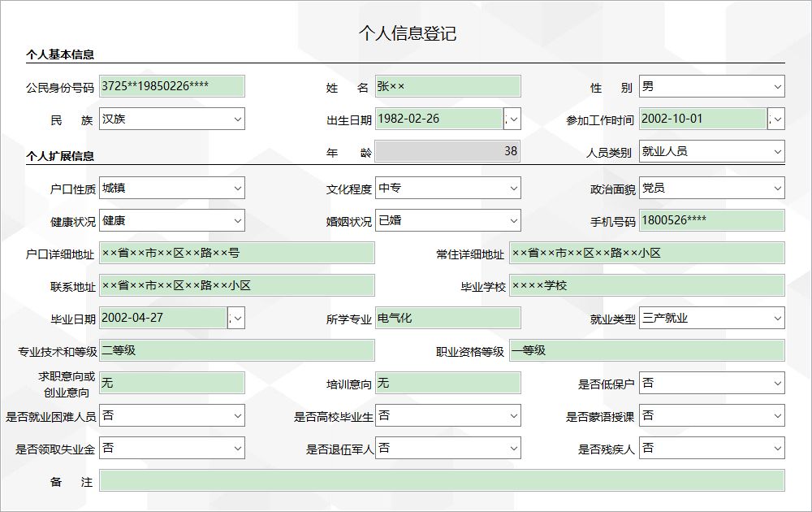Open the 是否就业困难人员 dropdown
The height and width of the screenshot is (512, 812).
[172, 415]
